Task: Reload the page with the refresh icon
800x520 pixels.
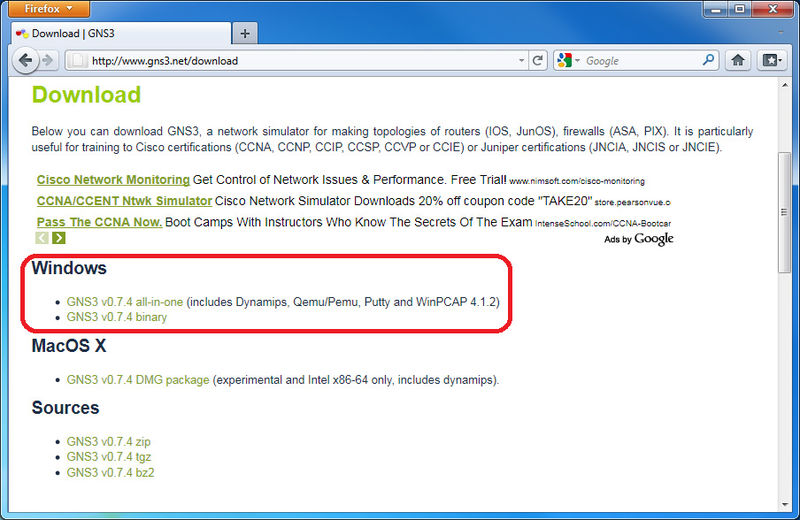Action: coord(538,60)
